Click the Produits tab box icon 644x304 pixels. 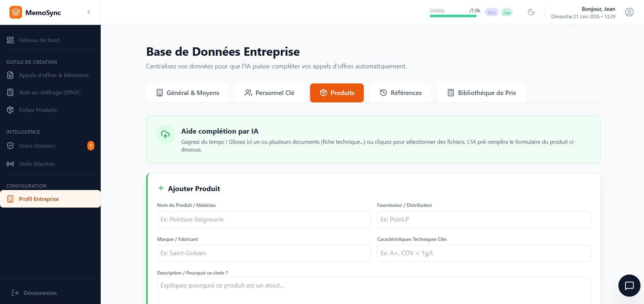(323, 93)
